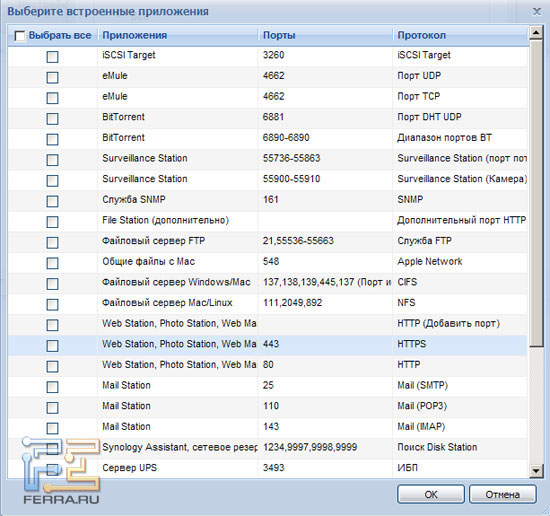Tick the iSCSI Target checkbox

coord(52,57)
